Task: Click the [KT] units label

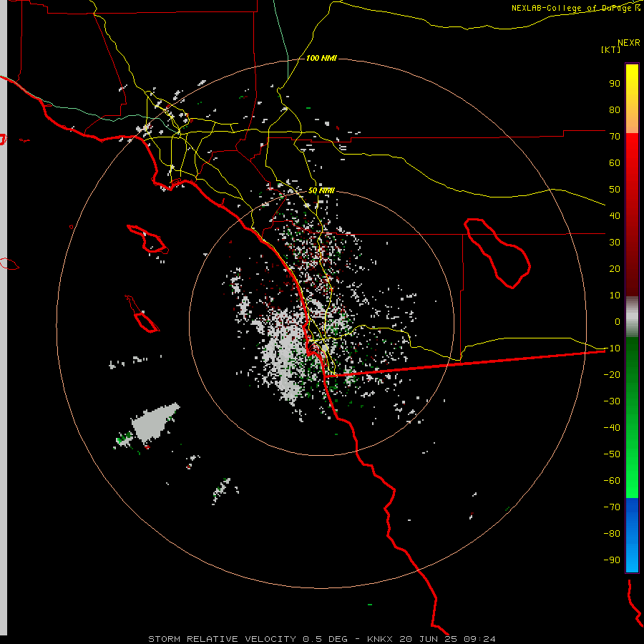Action: coord(611,49)
